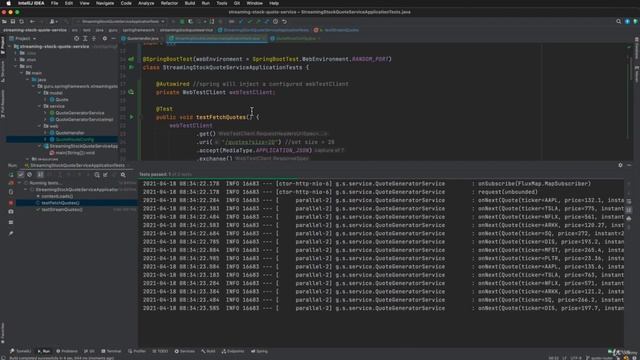Open the Endpoints tool window button
Screen dimensions: 640x360
pyautogui.click(x=233, y=351)
